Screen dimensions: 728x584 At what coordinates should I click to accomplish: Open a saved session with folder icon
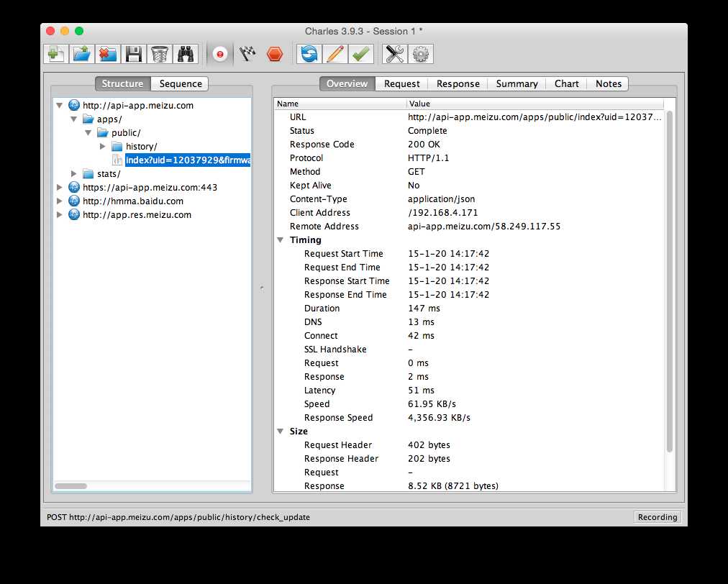tap(82, 54)
